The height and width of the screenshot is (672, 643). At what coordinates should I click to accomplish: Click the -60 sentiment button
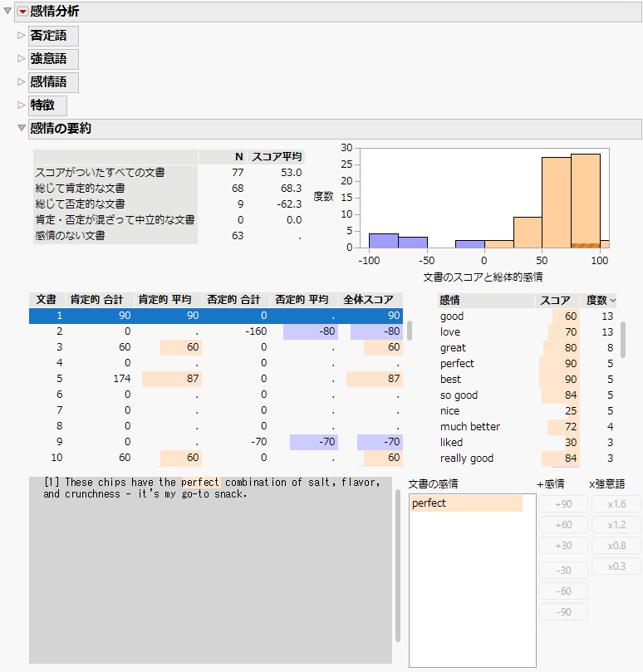pyautogui.click(x=563, y=591)
